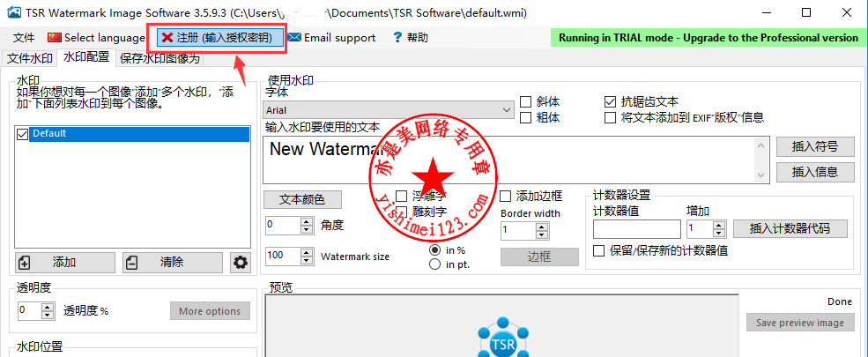Open the 帮助 menu
Viewport: 868px width, 357px height.
coord(411,38)
